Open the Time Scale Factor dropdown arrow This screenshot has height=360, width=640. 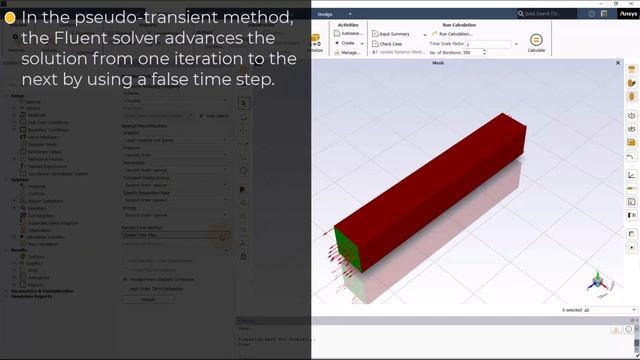tap(516, 44)
